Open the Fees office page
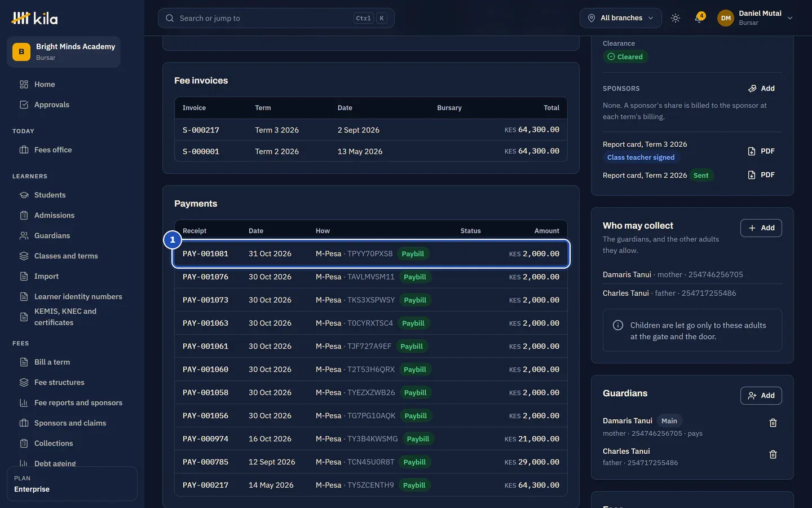Screen dimensions: 812x508 [53, 150]
